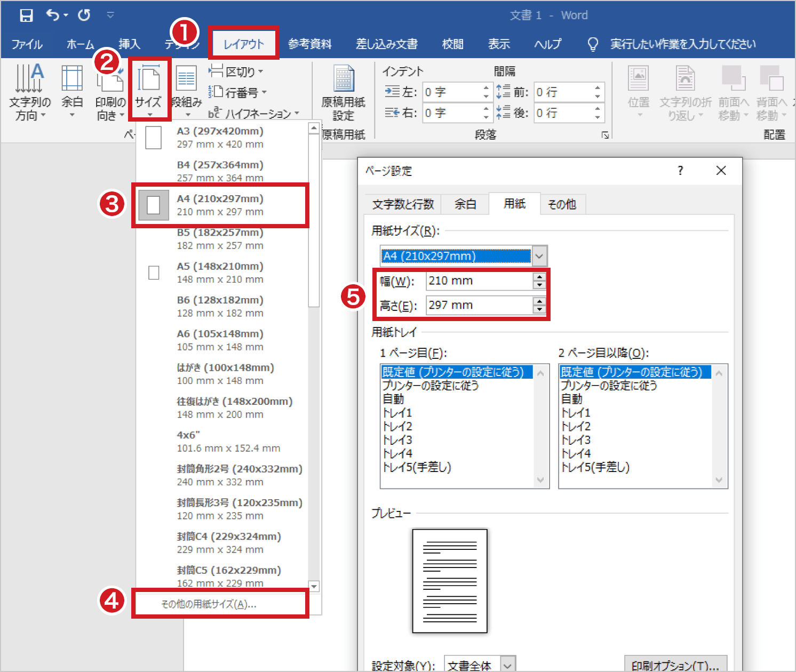The width and height of the screenshot is (796, 672).
Task: Switch to the 余白 tab in dialog
Action: pos(465,204)
